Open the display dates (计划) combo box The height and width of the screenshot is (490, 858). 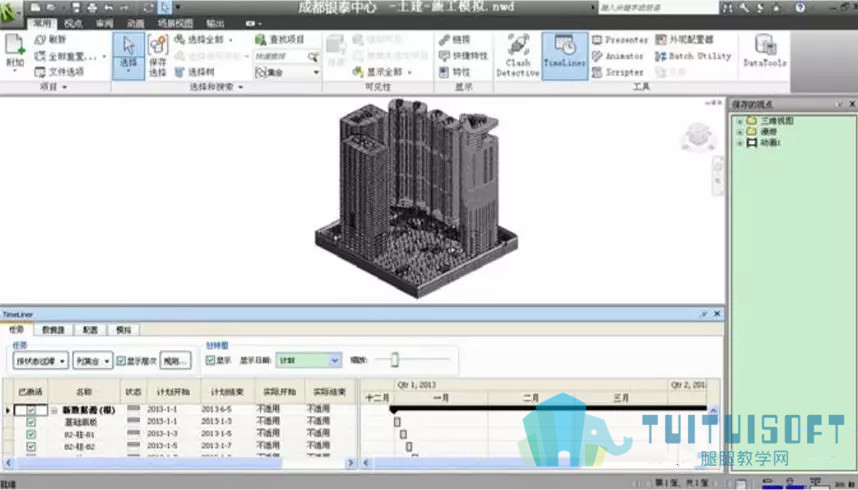coord(309,360)
